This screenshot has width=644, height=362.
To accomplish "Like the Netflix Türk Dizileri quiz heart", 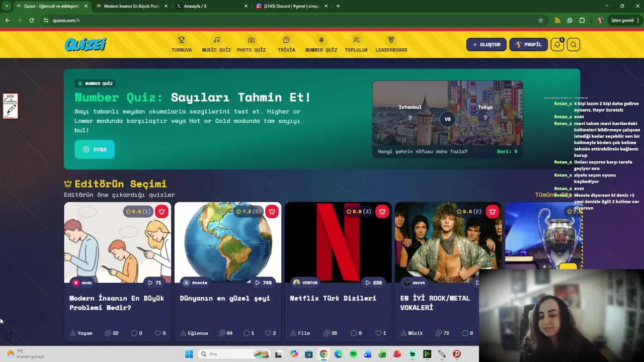I will click(x=378, y=333).
